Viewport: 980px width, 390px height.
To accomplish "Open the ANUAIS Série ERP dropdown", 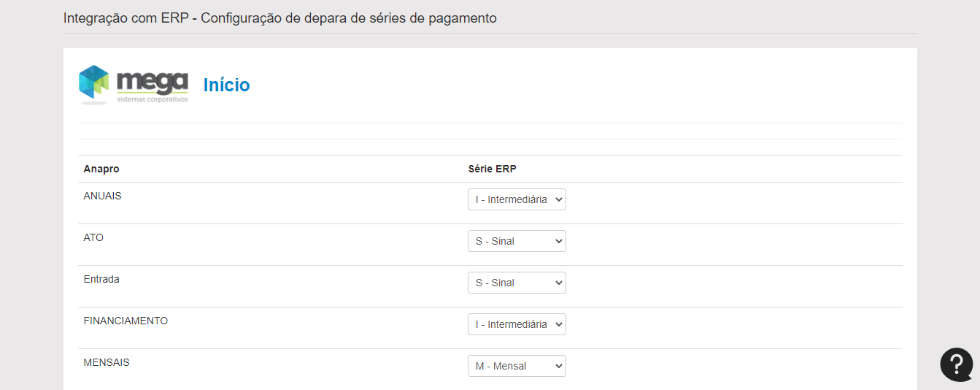I will [516, 199].
